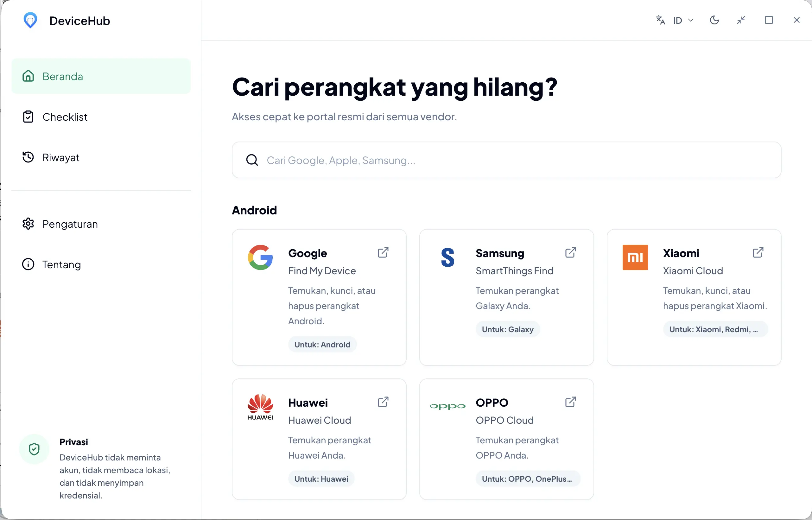
Task: Open the Beranda home page
Action: [101, 76]
